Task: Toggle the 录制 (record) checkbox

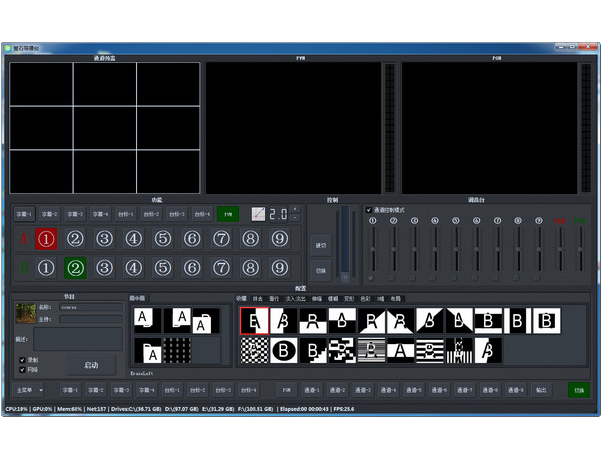Action: (23, 359)
